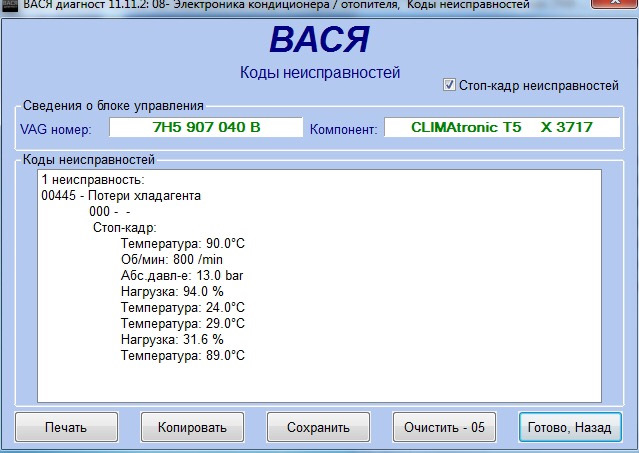This screenshot has height=453, width=639.
Task: Click the ВАСЯ logo heading
Action: [320, 40]
